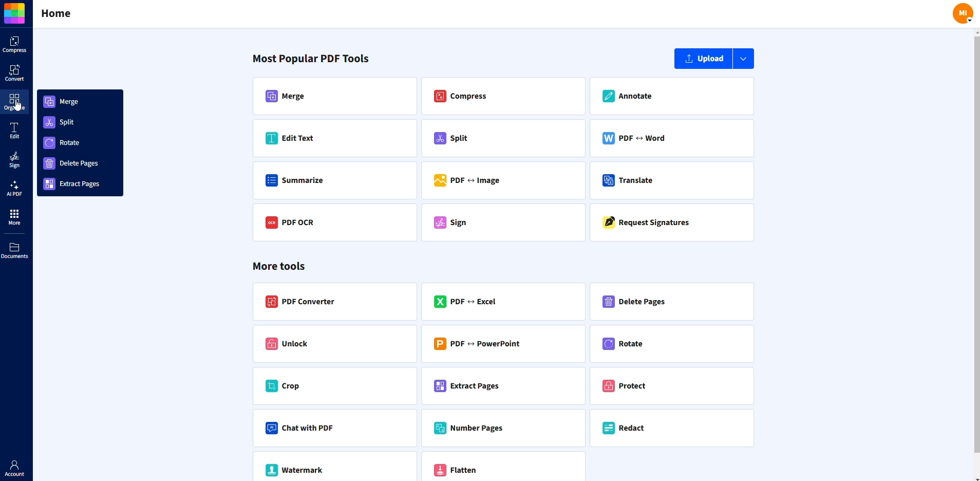The height and width of the screenshot is (481, 980).
Task: Choose Merge from the Organize flyout
Action: tap(80, 102)
